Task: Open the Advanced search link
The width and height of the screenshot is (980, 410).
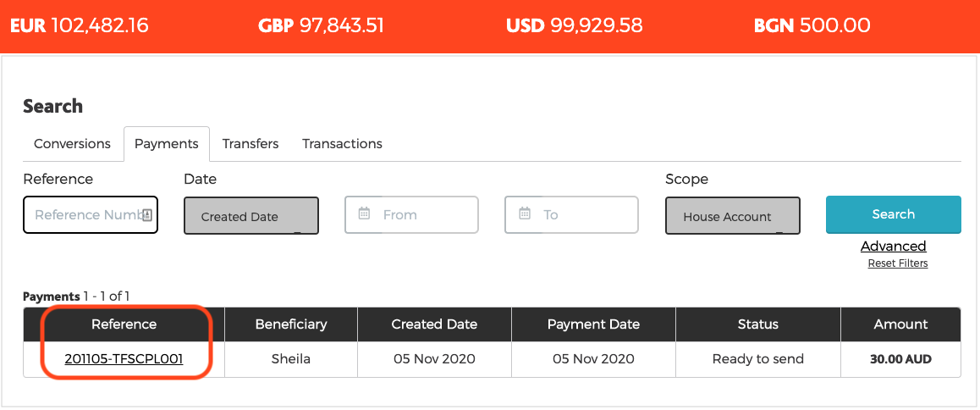Action: (x=893, y=246)
